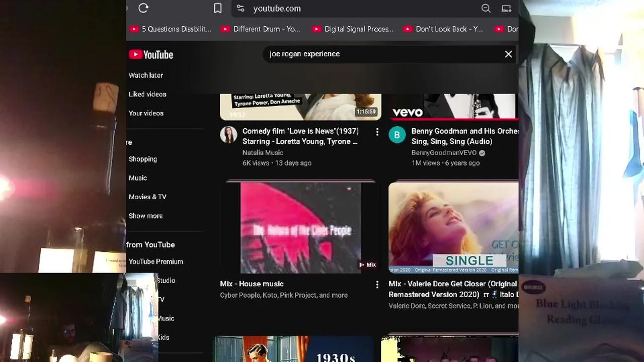Click the Mix badge on House music thumbnail
This screenshot has height=362, width=644.
(368, 265)
